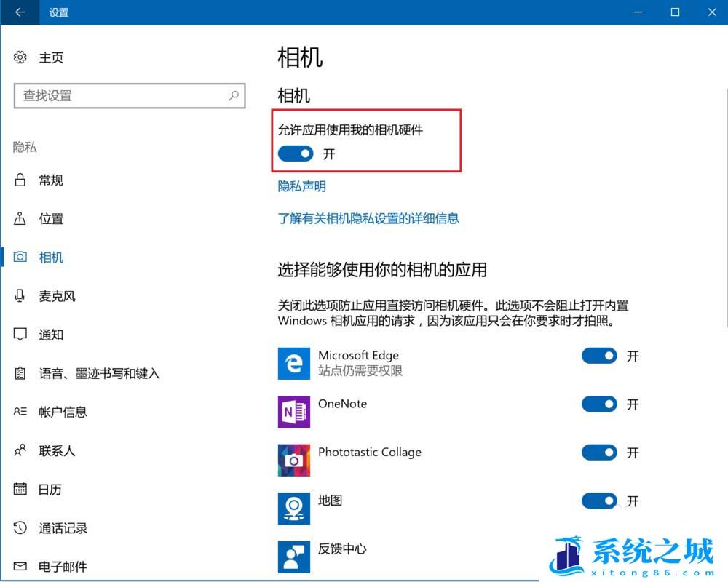Click the clipboard icon for speech and inking
The width and height of the screenshot is (728, 582).
click(20, 372)
